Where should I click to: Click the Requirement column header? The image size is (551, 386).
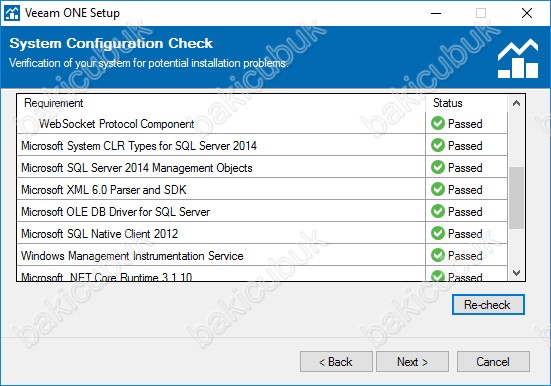(221, 103)
